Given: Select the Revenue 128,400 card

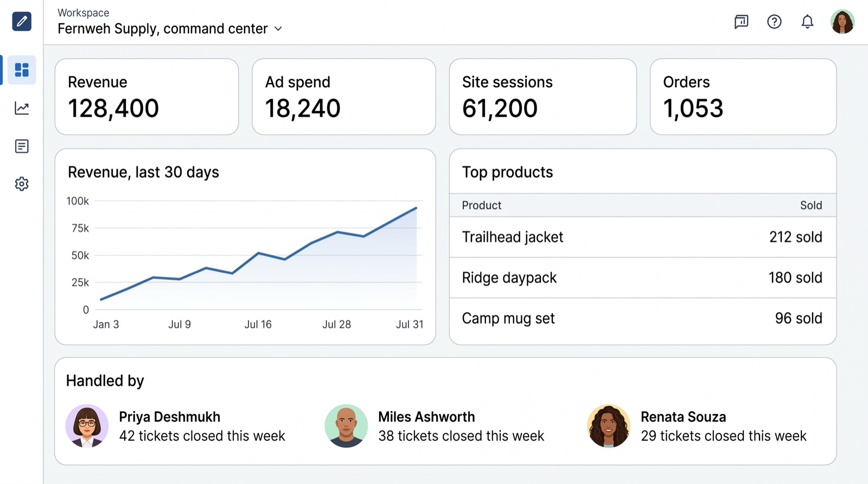Looking at the screenshot, I should [146, 96].
